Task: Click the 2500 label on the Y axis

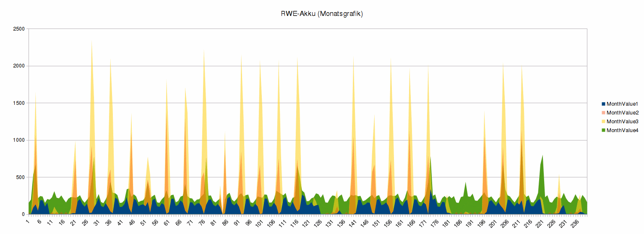Action: [x=19, y=29]
